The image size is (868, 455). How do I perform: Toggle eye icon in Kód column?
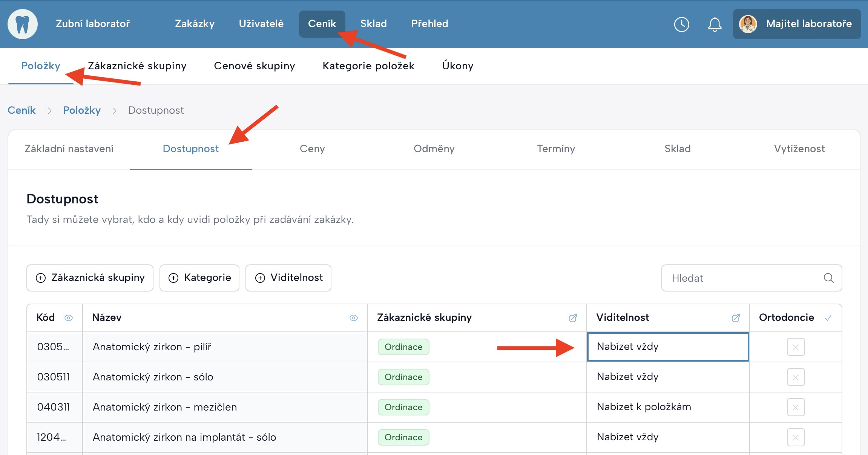tap(69, 318)
